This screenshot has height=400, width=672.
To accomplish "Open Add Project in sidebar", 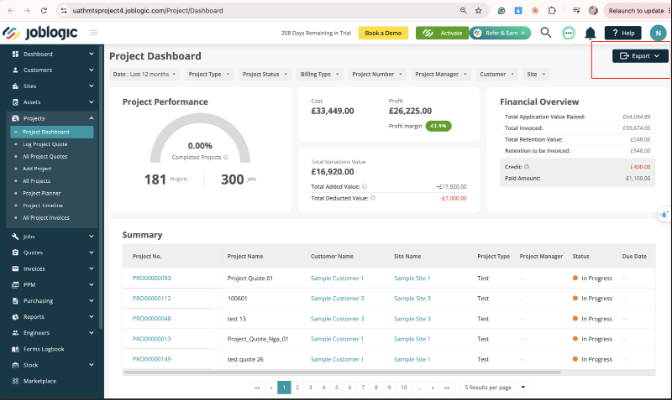I will click(37, 169).
